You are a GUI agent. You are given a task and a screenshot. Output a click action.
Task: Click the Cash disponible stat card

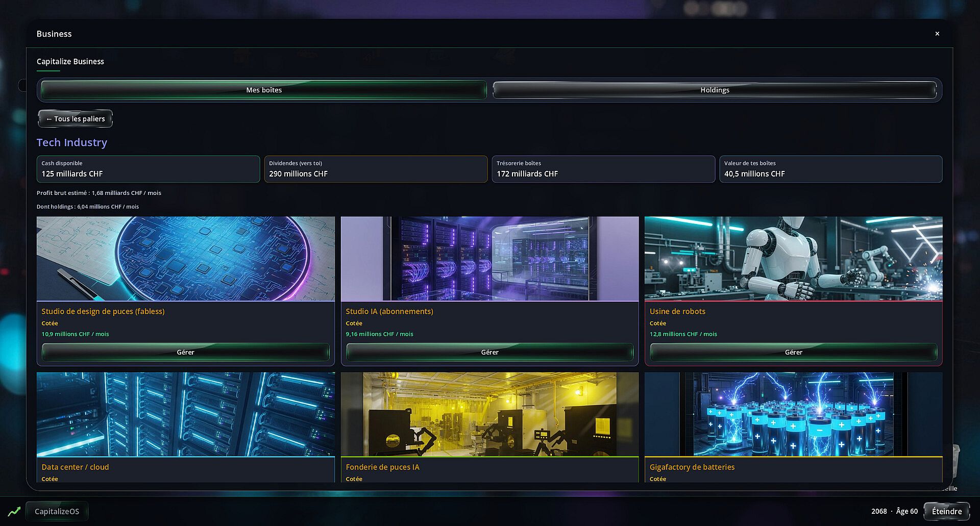(148, 169)
